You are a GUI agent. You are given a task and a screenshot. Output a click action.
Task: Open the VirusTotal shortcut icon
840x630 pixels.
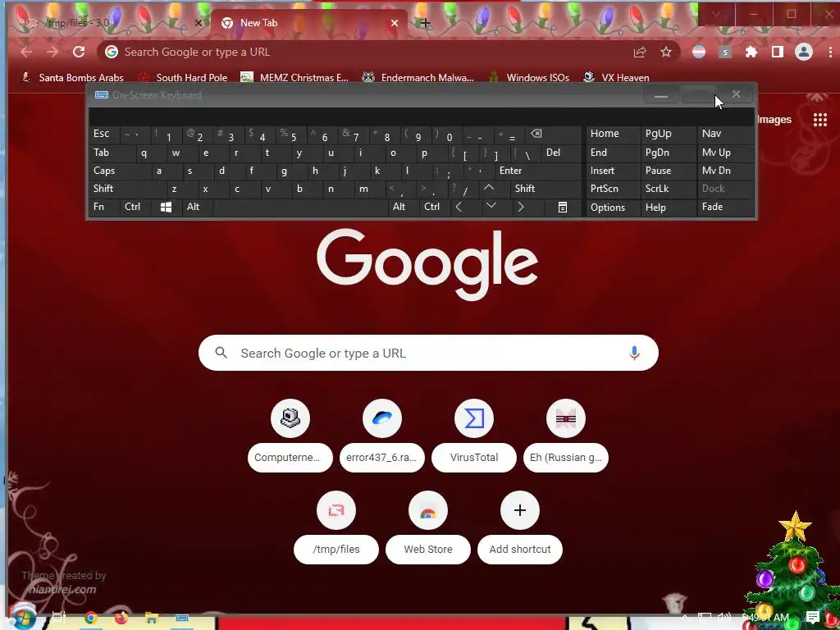(x=474, y=418)
